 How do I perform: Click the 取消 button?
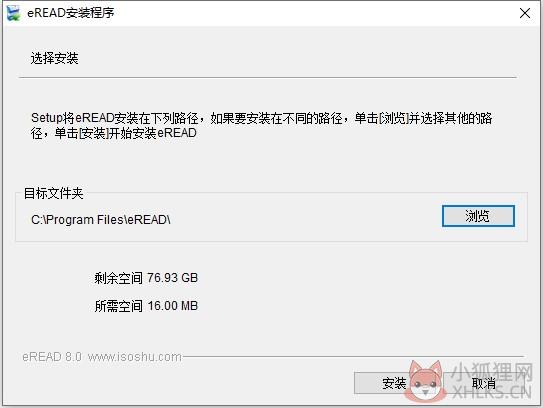[x=483, y=383]
